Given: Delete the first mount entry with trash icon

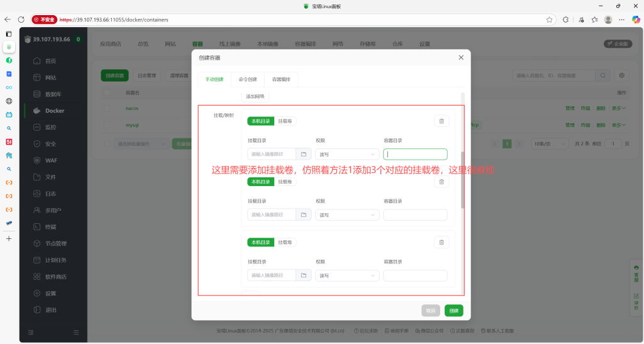Looking at the screenshot, I should pos(441,121).
